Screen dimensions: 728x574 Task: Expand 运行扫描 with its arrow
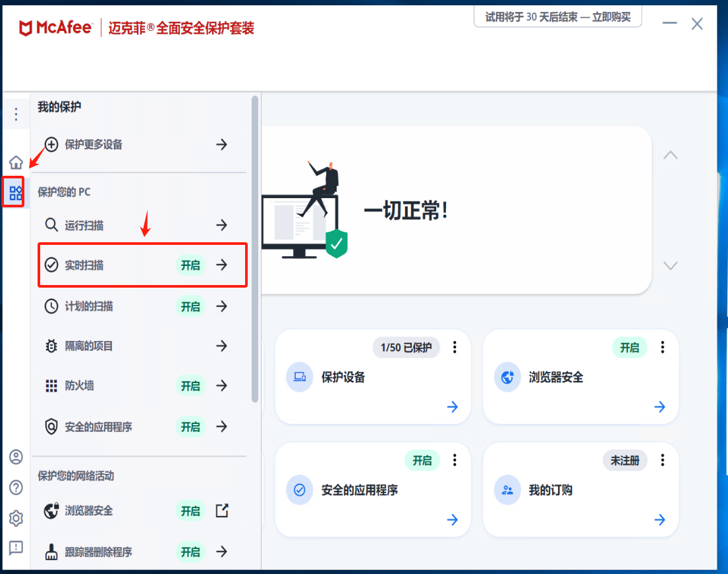[221, 225]
